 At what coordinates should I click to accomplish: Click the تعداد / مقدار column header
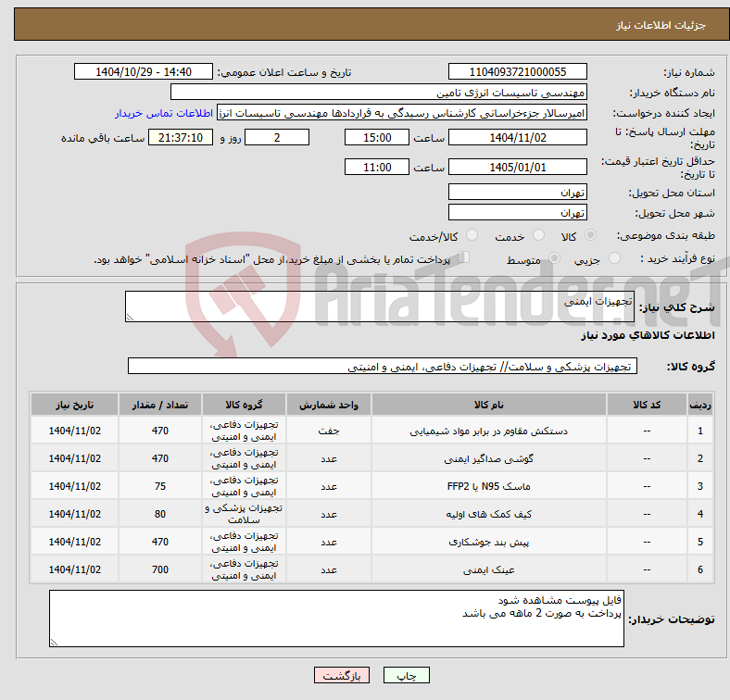point(159,405)
